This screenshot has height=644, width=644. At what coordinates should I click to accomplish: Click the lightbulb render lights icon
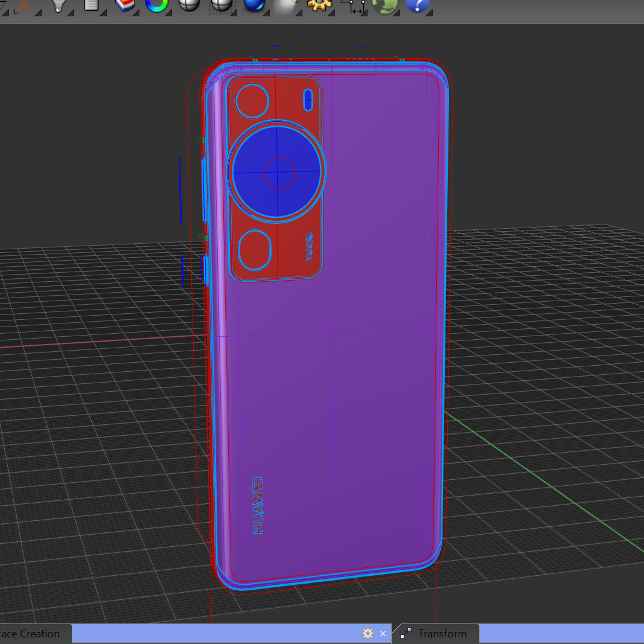[x=59, y=5]
